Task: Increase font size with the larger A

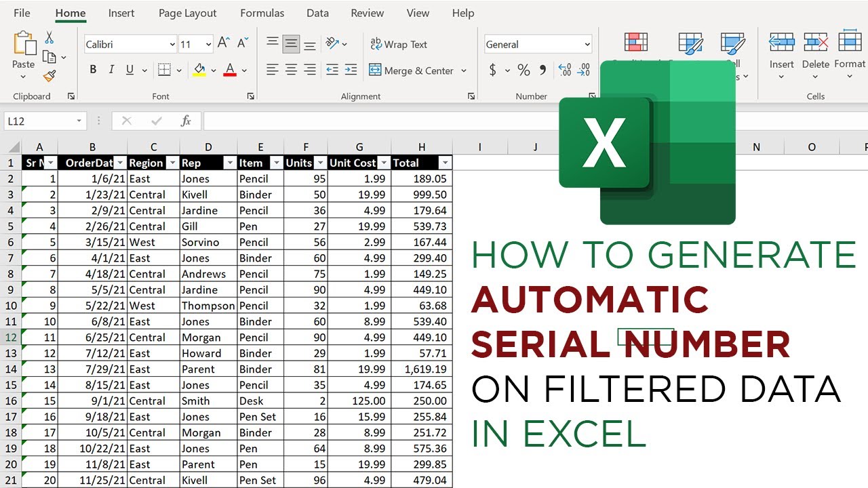Action: (223, 44)
